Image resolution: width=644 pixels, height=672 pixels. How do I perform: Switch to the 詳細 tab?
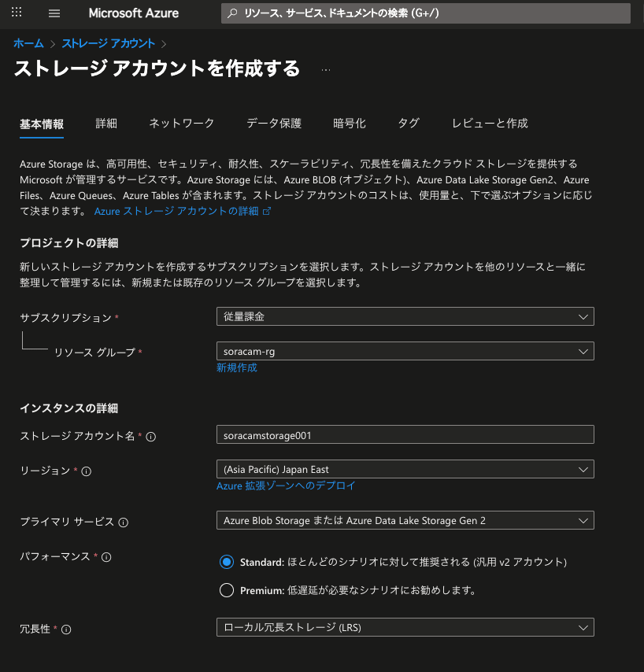click(106, 124)
